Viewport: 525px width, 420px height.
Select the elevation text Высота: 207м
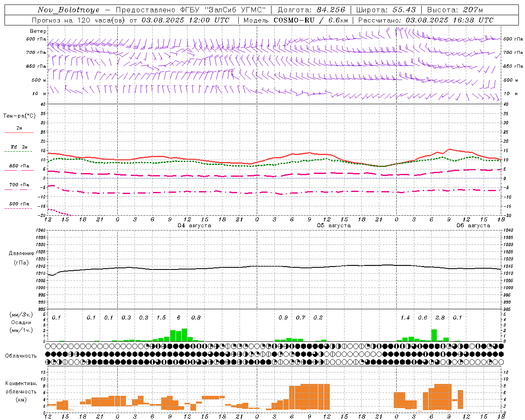coord(455,10)
